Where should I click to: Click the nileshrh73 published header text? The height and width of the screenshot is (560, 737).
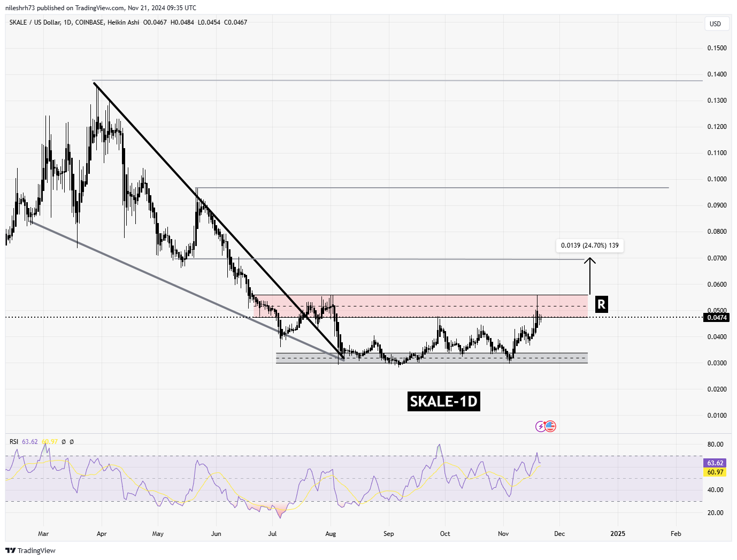(x=101, y=8)
